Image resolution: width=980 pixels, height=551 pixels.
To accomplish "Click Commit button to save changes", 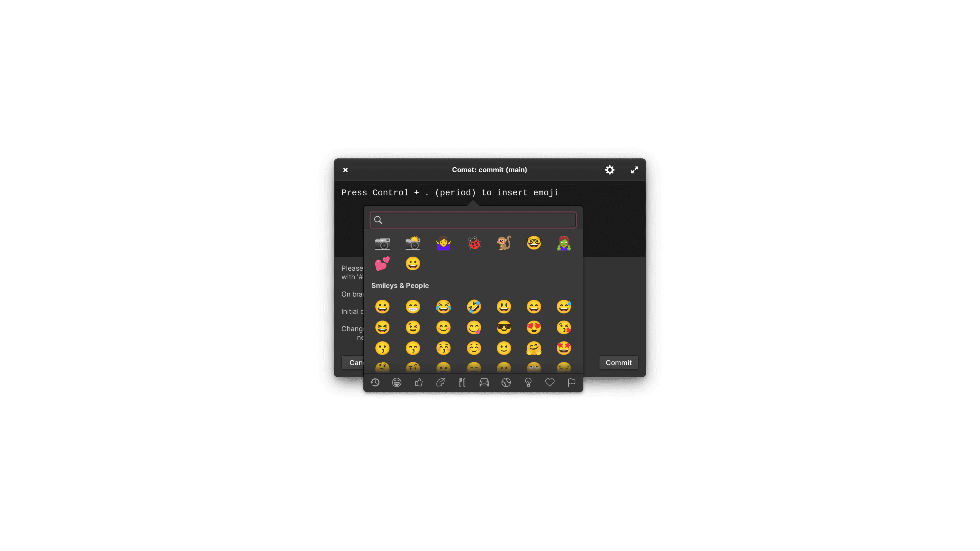I will tap(618, 363).
